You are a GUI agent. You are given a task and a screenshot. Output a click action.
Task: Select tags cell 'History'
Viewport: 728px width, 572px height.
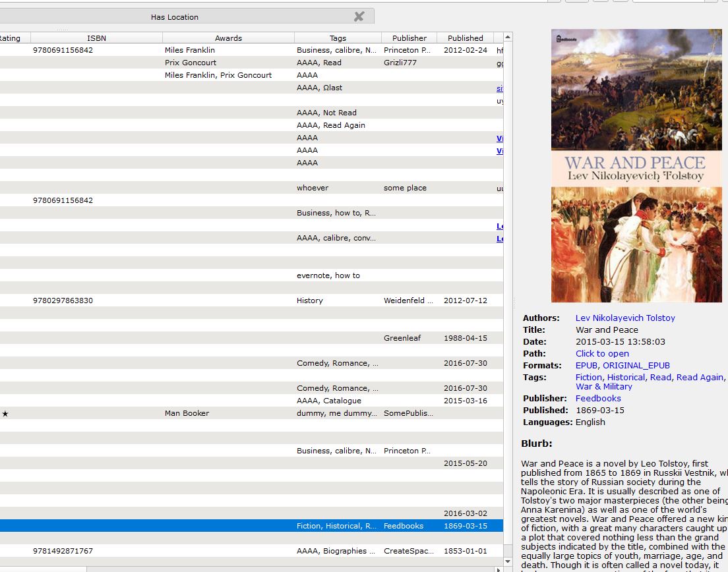[x=338, y=300]
